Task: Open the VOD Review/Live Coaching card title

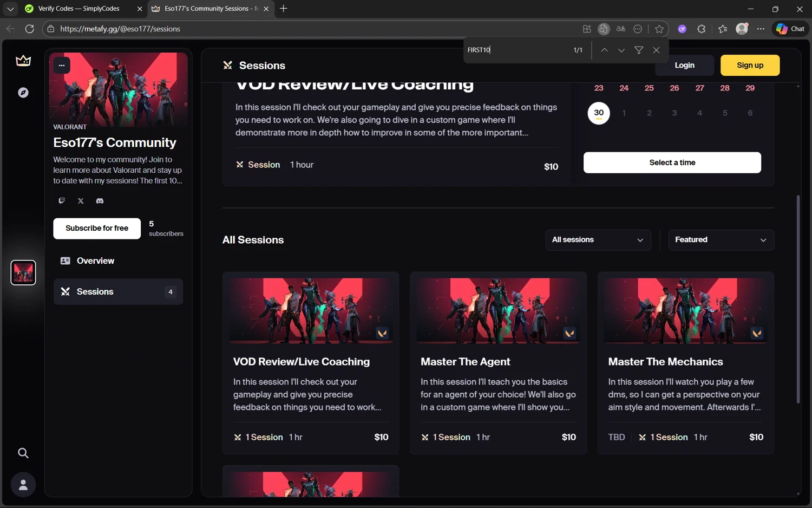Action: coord(302,362)
